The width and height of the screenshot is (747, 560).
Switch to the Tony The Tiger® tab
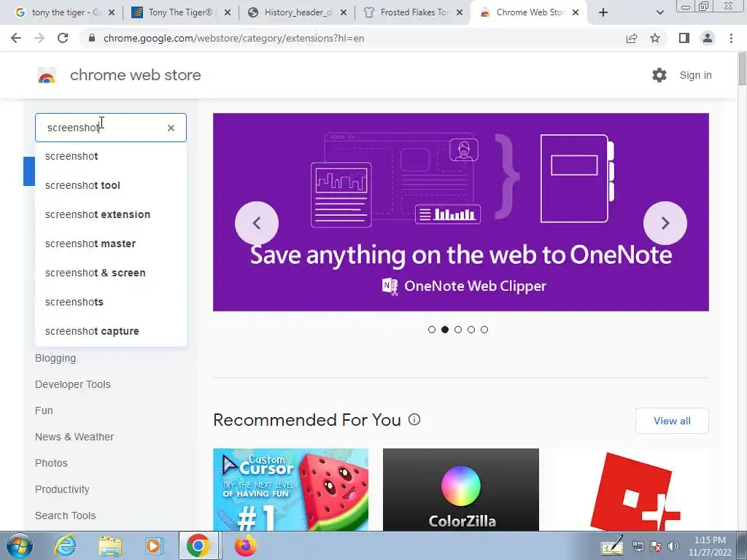pyautogui.click(x=180, y=12)
